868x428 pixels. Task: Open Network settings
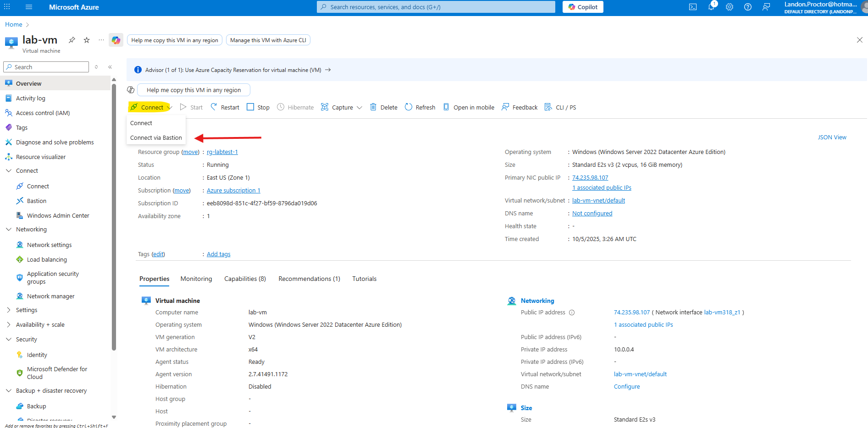50,245
